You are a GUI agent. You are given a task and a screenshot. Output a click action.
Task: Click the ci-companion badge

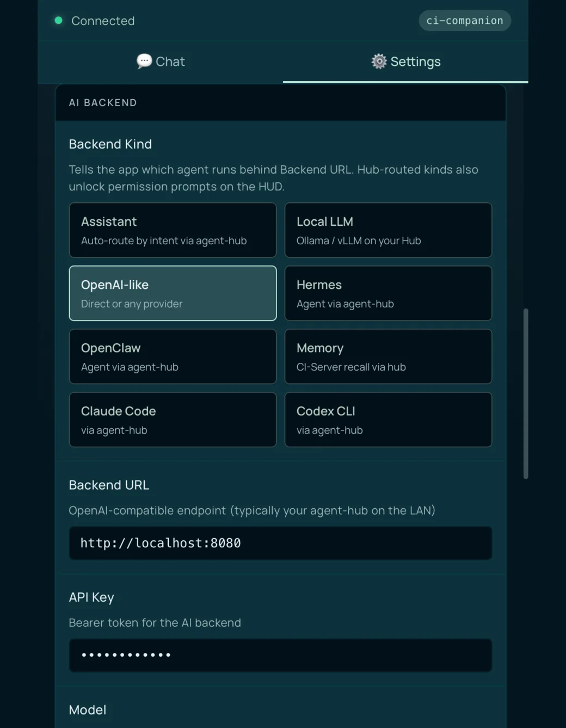click(x=465, y=21)
